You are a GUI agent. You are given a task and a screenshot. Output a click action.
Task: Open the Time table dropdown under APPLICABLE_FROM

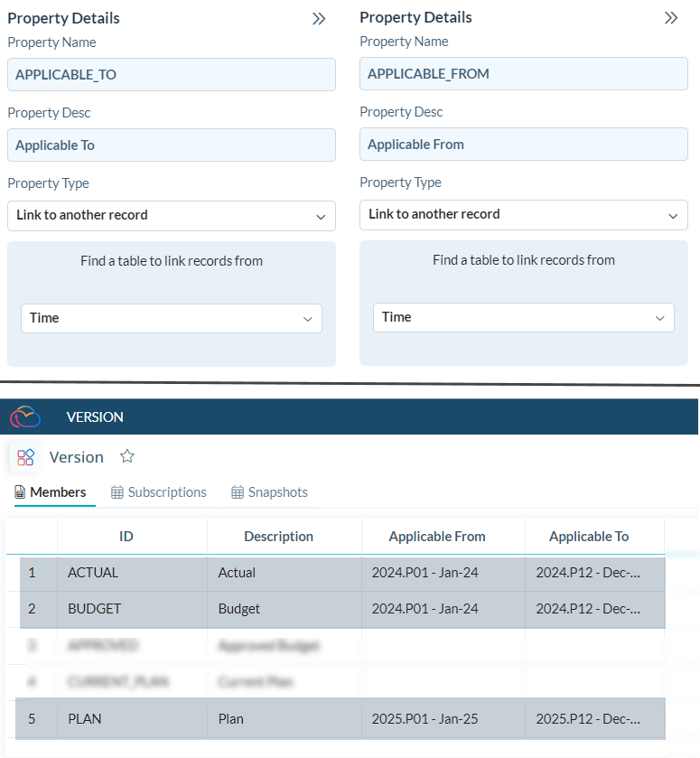pyautogui.click(x=659, y=318)
